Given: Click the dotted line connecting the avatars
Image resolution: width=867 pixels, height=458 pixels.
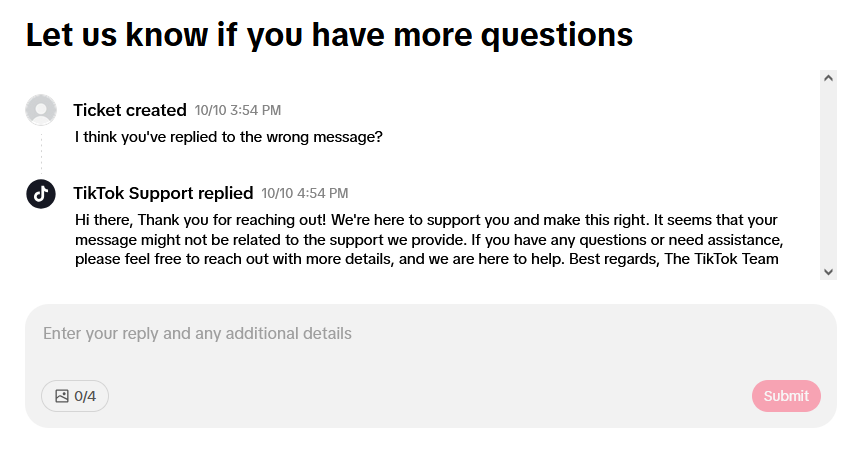Looking at the screenshot, I should click(41, 152).
